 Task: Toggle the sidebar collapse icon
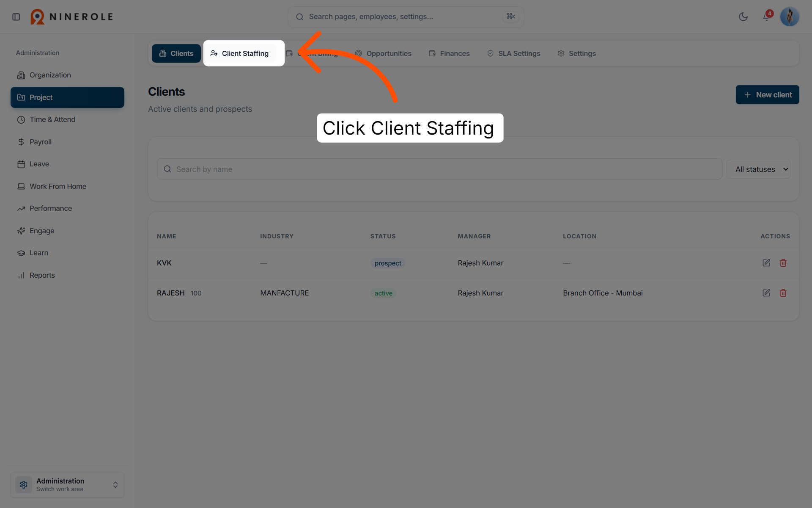(x=16, y=17)
